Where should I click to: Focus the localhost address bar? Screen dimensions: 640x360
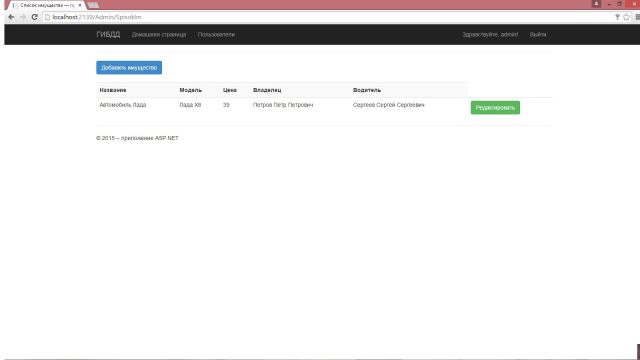[x=327, y=17]
